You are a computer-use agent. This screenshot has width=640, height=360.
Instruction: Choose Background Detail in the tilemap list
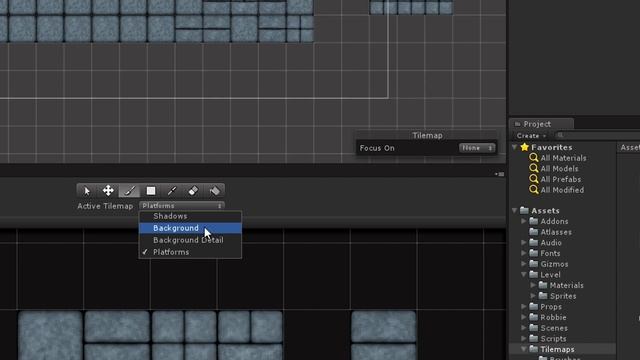click(190, 240)
